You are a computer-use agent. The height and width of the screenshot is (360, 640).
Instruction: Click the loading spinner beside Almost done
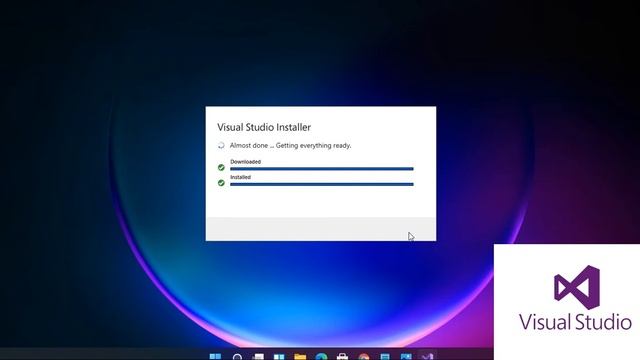pos(221,145)
